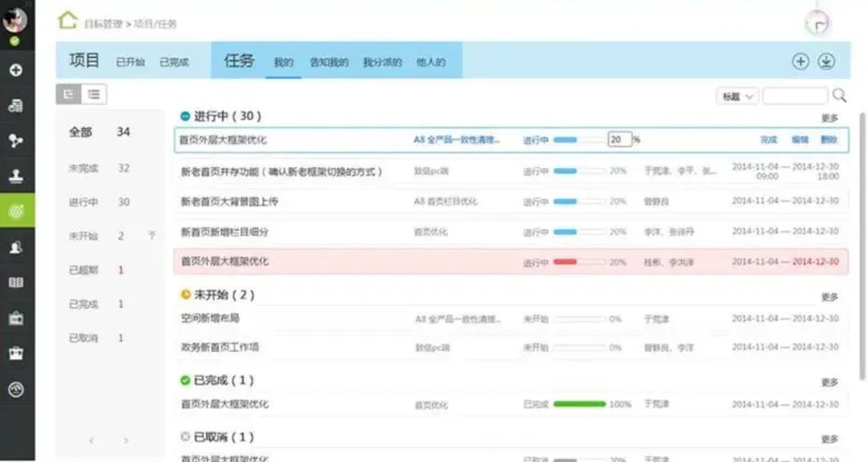Switch to tree view layout toggle

(x=69, y=94)
